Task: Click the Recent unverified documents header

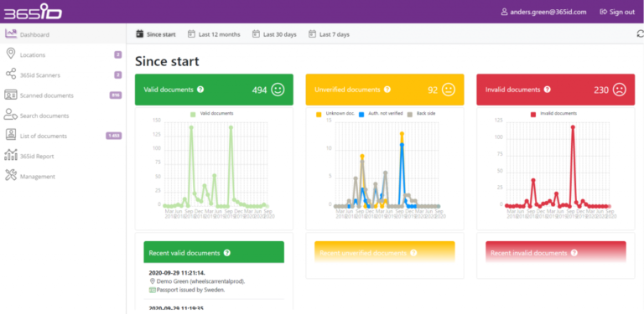Action: (x=385, y=252)
